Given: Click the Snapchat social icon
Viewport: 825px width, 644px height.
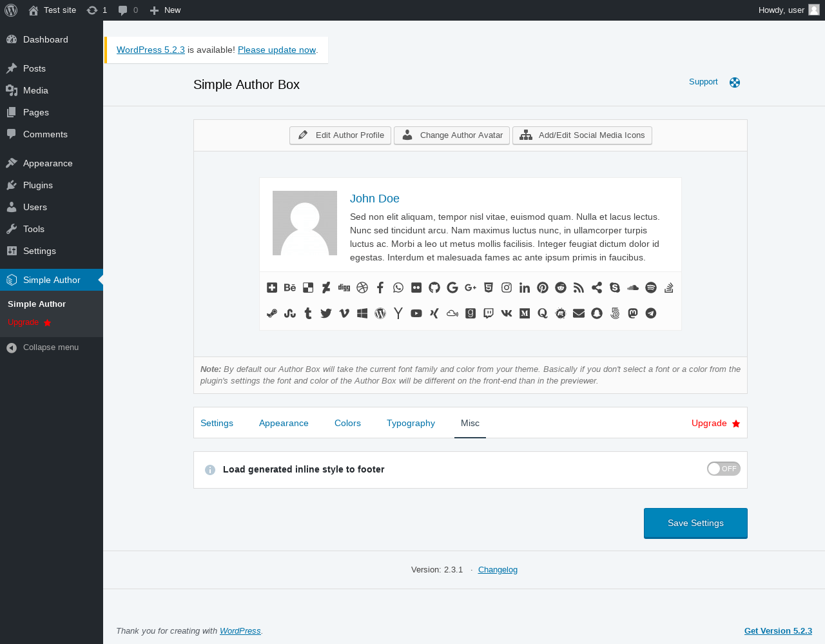Looking at the screenshot, I should point(597,313).
